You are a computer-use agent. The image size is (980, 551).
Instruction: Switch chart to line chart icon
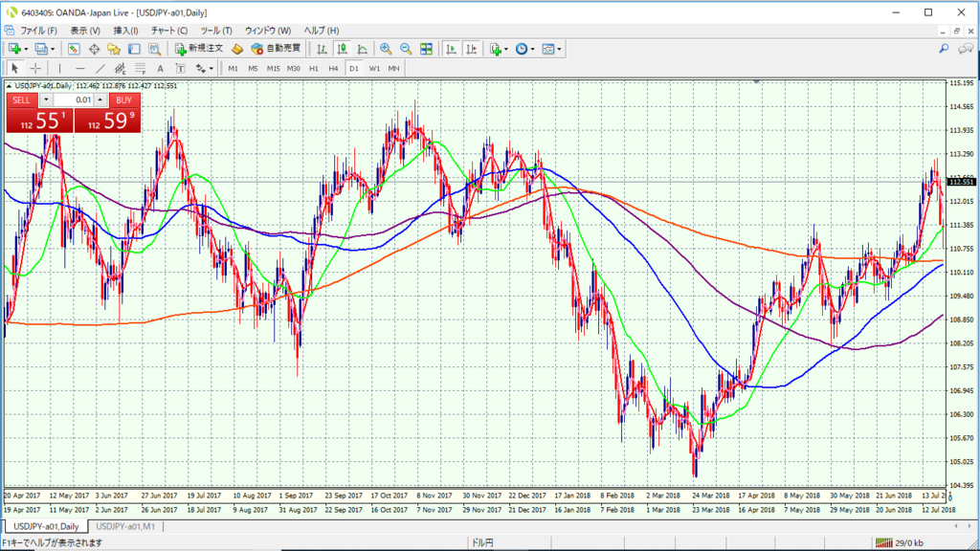(x=362, y=49)
